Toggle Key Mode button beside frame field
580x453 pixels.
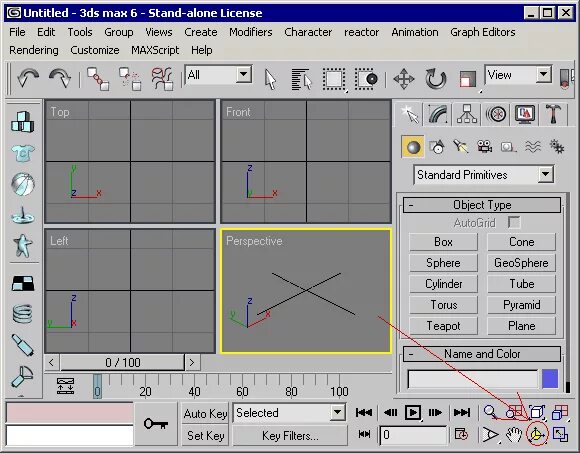[x=364, y=434]
